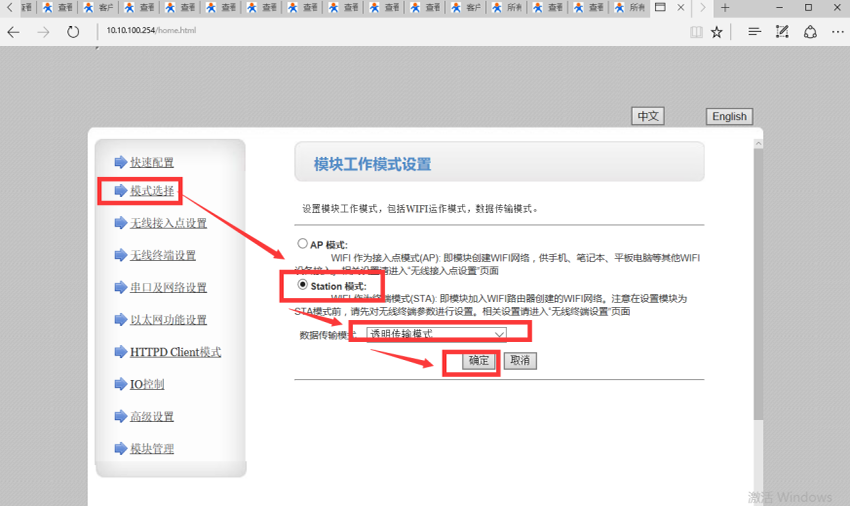Confirm settings with the 确定 button

[x=479, y=361]
